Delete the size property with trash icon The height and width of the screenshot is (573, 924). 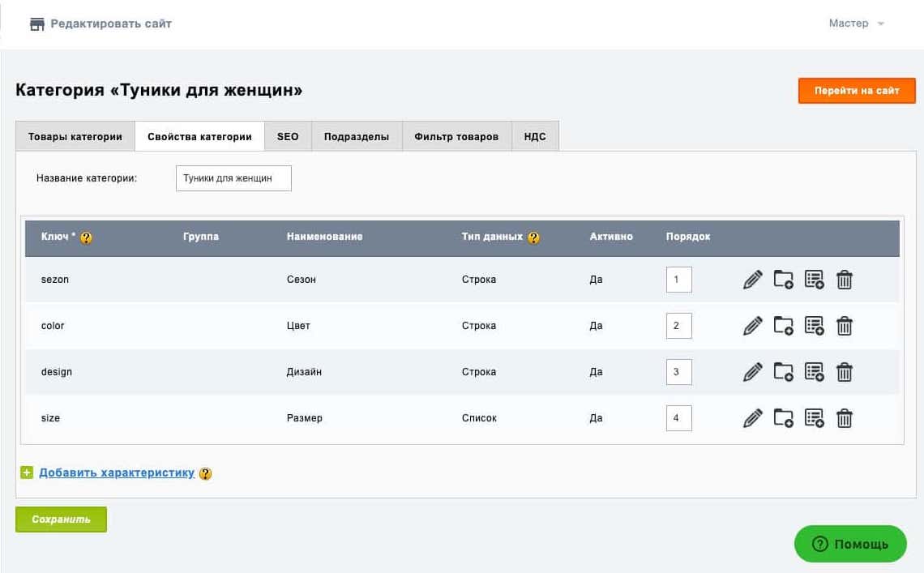pyautogui.click(x=845, y=418)
